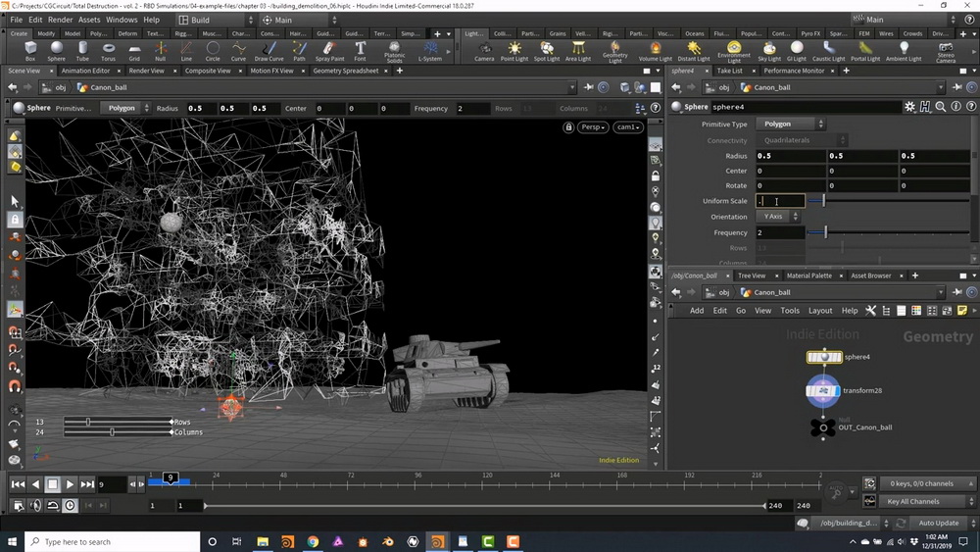Viewport: 980px width, 552px height.
Task: Open the Build desktop dropdown
Action: click(x=215, y=20)
